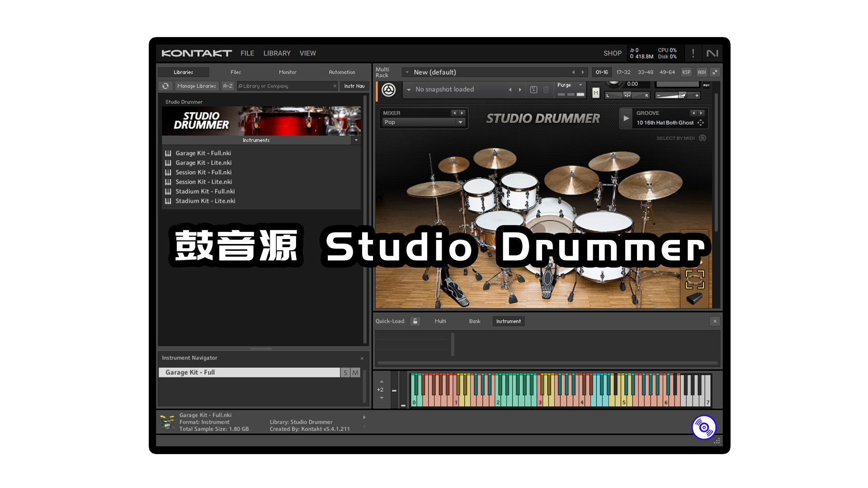Click the yellow focus-frame icon on the kit
The height and width of the screenshot is (488, 868).
pyautogui.click(x=695, y=279)
